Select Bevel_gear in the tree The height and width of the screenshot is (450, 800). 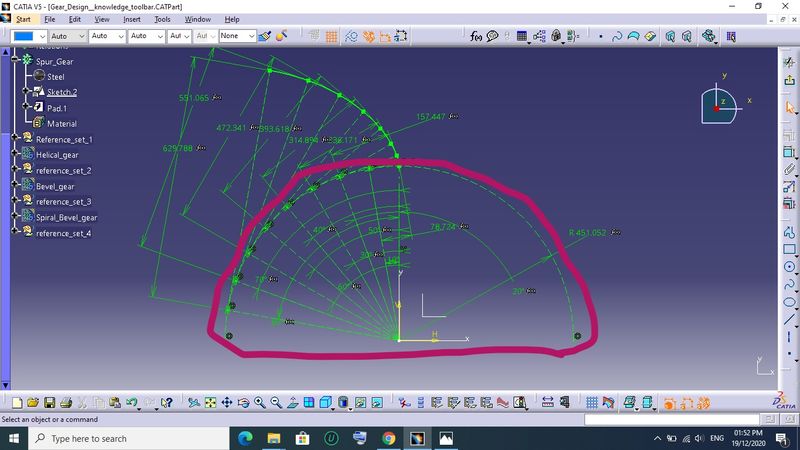point(55,186)
